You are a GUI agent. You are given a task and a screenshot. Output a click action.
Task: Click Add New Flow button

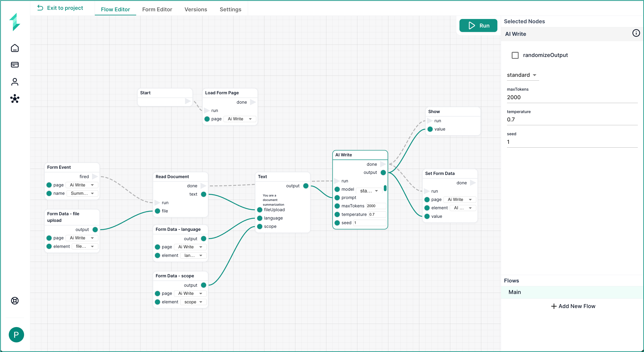(573, 306)
